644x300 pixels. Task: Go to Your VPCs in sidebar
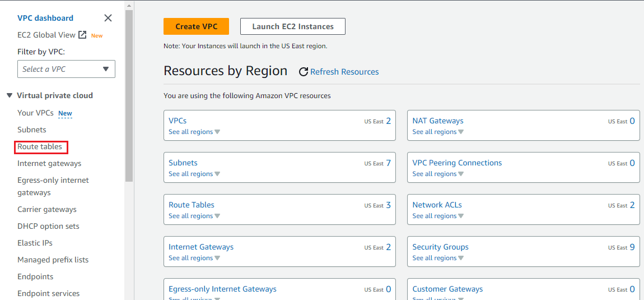click(x=35, y=113)
